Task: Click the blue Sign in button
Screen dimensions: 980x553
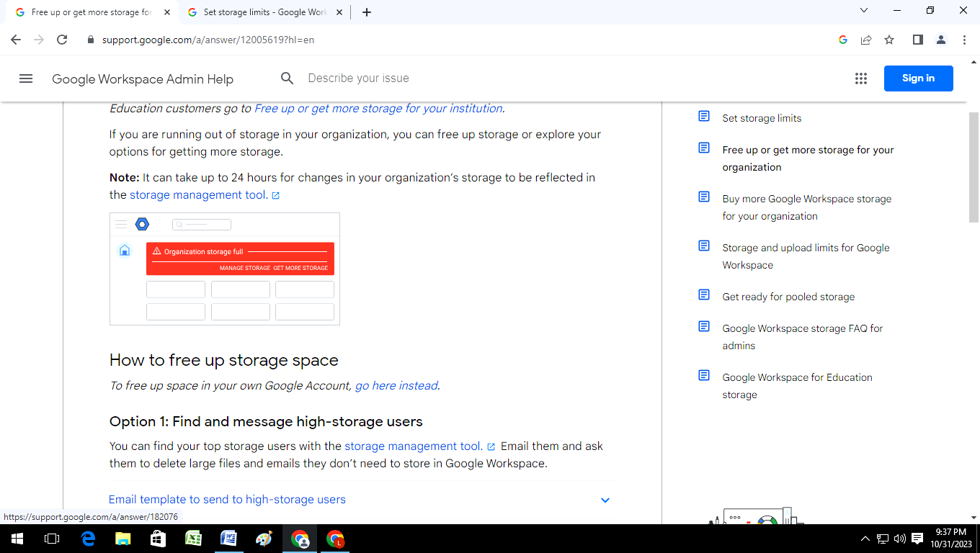Action: [x=918, y=78]
